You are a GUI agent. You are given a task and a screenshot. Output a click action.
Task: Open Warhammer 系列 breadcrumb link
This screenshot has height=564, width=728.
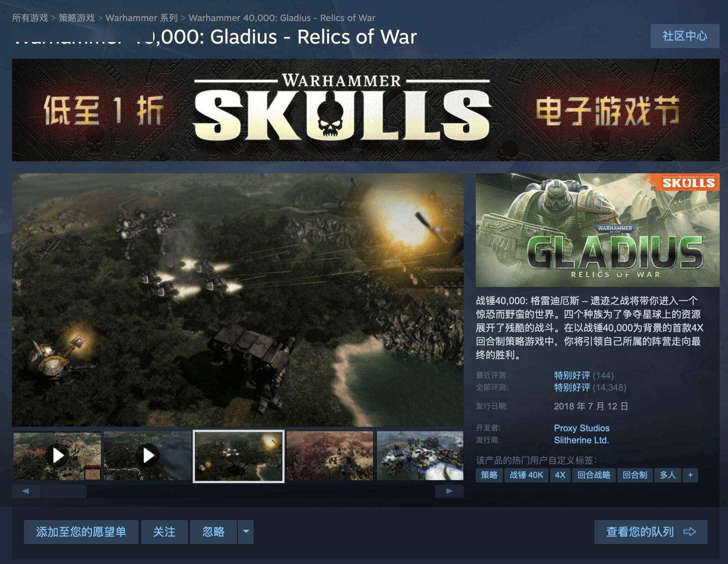pos(142,18)
